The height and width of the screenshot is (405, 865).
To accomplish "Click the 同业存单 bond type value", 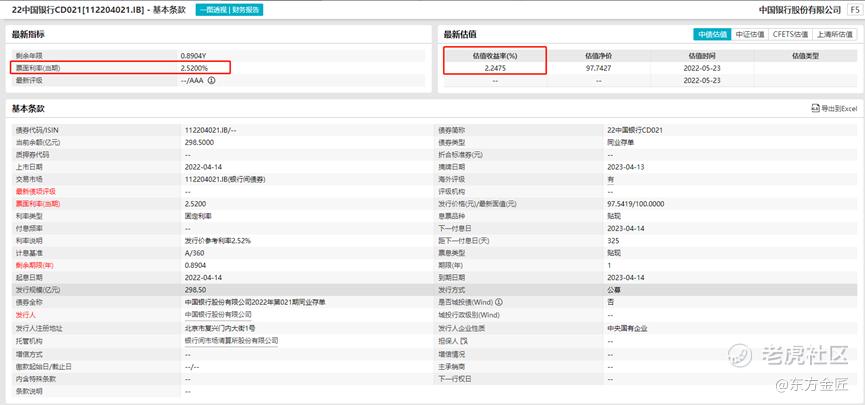I will (x=621, y=142).
